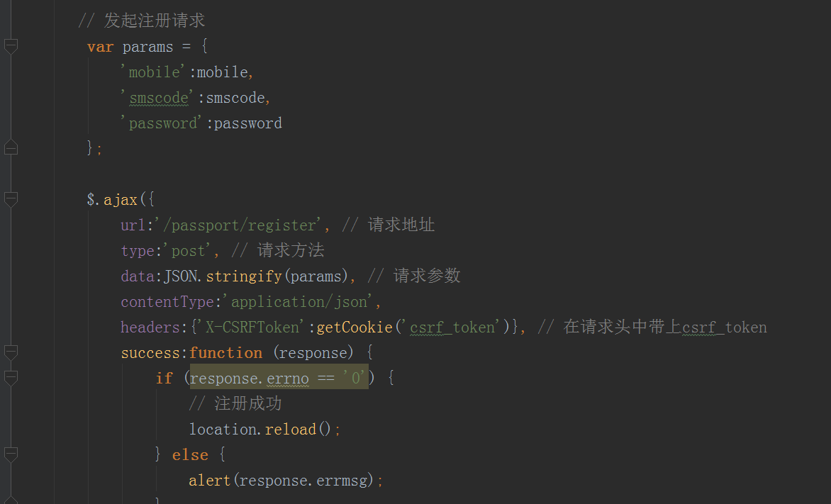831x504 pixels.
Task: Collapse the else block fold marker
Action: (x=10, y=454)
